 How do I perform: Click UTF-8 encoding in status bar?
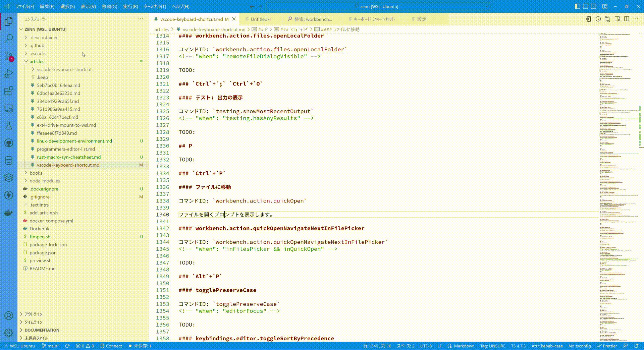[426, 346]
